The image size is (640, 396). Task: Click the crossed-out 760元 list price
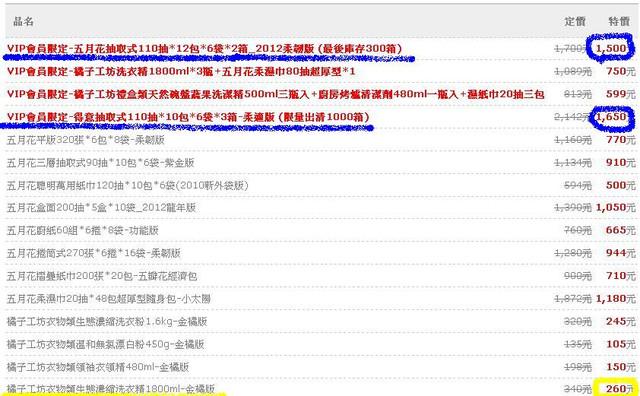click(578, 231)
